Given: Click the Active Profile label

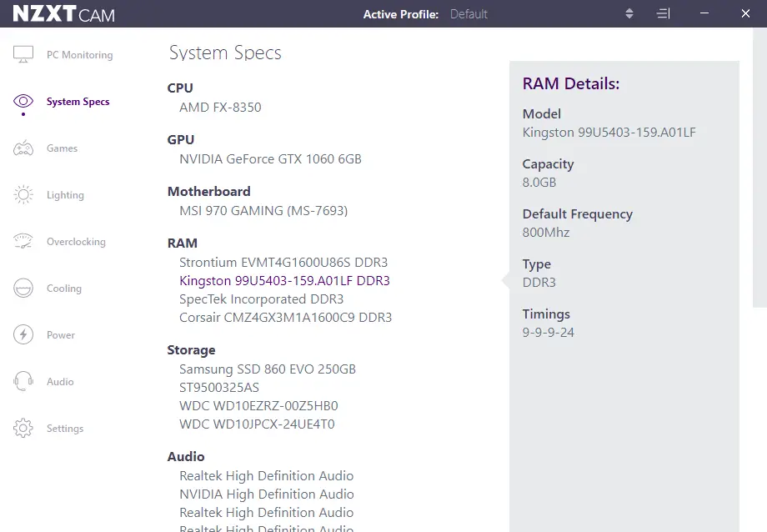Looking at the screenshot, I should tap(401, 14).
